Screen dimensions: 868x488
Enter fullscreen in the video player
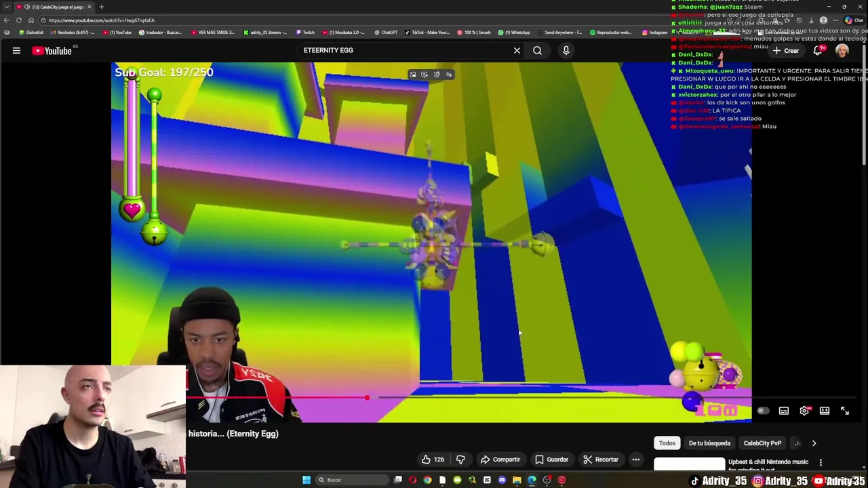845,411
